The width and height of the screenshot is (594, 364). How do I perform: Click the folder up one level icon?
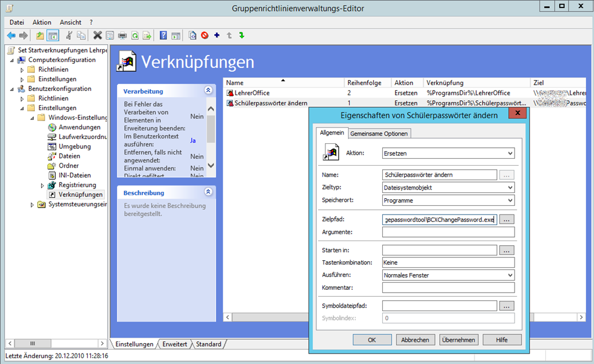pos(40,36)
